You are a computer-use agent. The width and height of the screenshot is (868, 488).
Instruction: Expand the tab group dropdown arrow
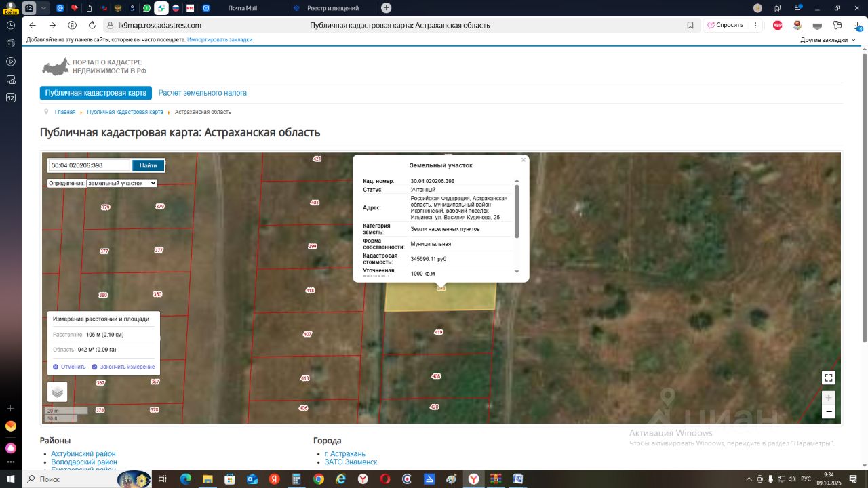click(x=44, y=8)
